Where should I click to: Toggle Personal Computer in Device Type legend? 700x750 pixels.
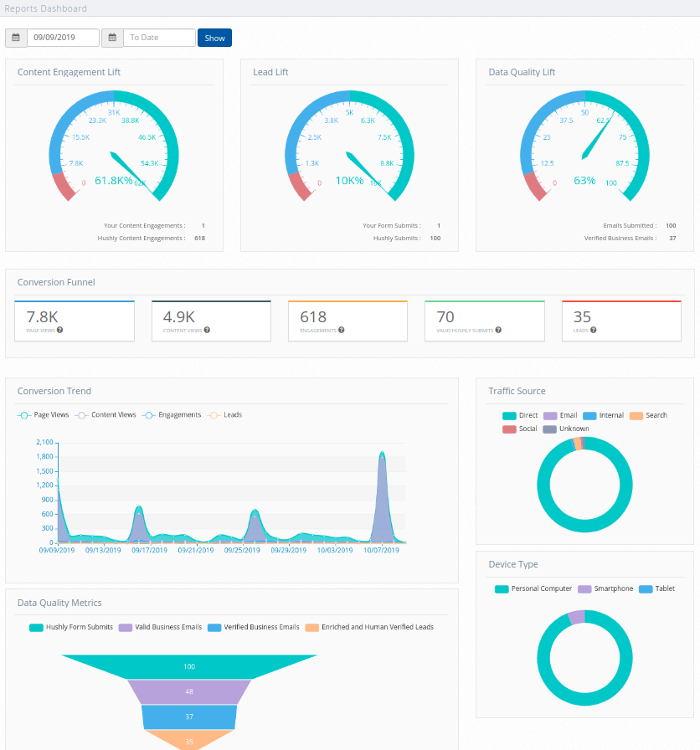(x=533, y=588)
